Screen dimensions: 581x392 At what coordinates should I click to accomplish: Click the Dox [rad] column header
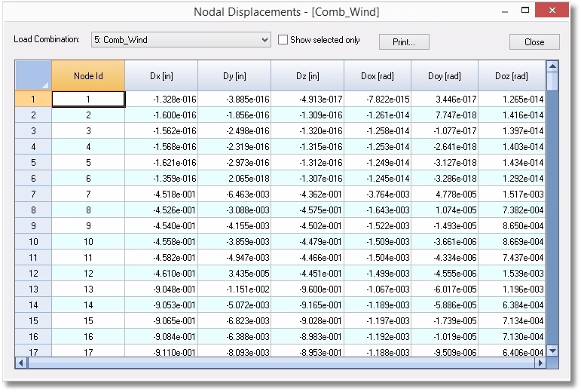(x=378, y=75)
